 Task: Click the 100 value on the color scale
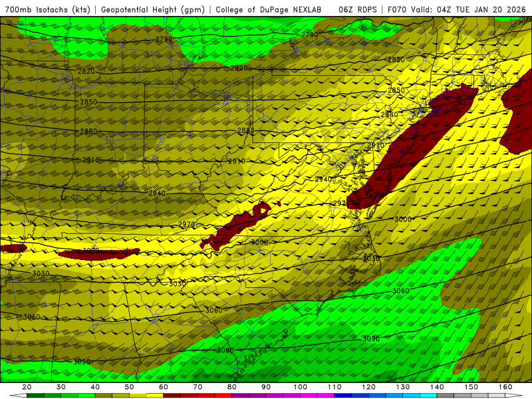point(301,387)
